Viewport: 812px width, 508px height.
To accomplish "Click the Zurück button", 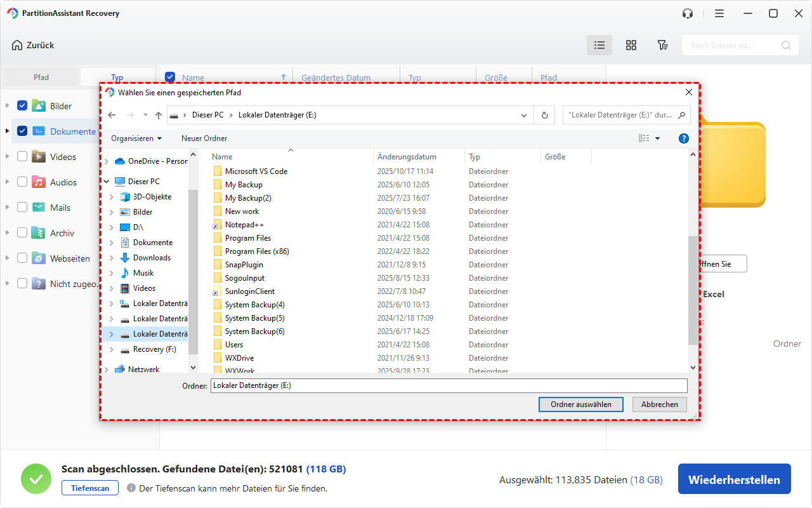I will [x=33, y=45].
